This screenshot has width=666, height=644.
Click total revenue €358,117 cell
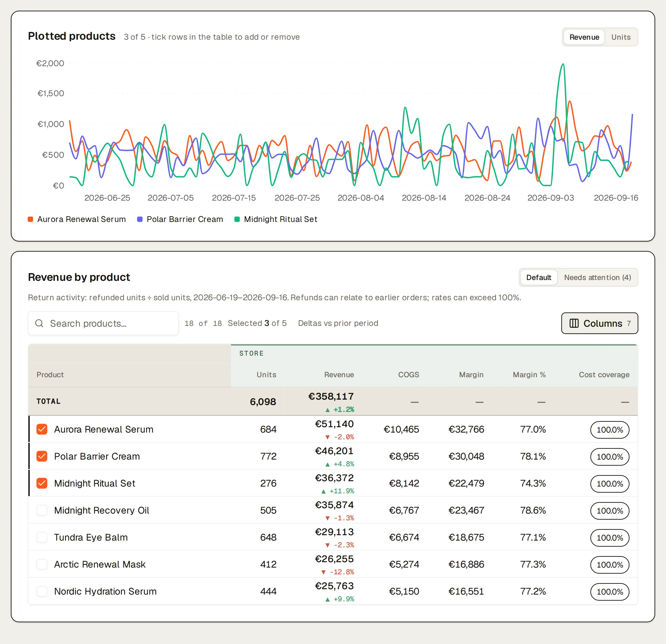(331, 396)
